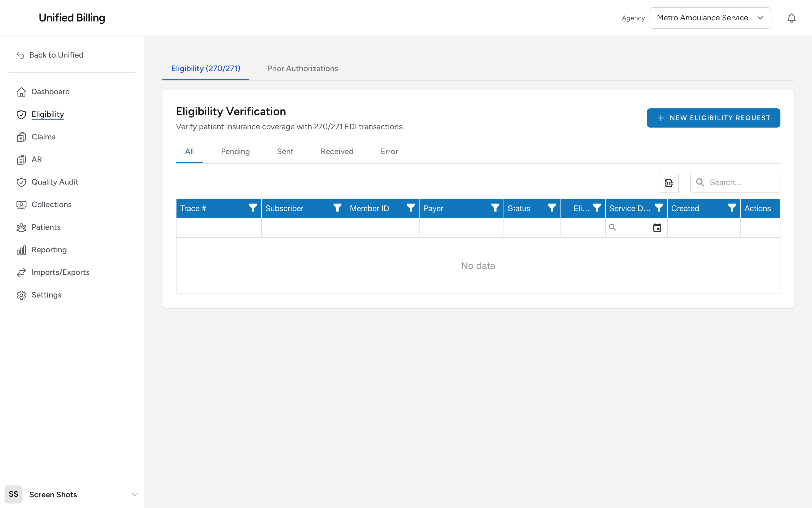Open the Eli... column filter
This screenshot has width=812, height=508.
[597, 208]
